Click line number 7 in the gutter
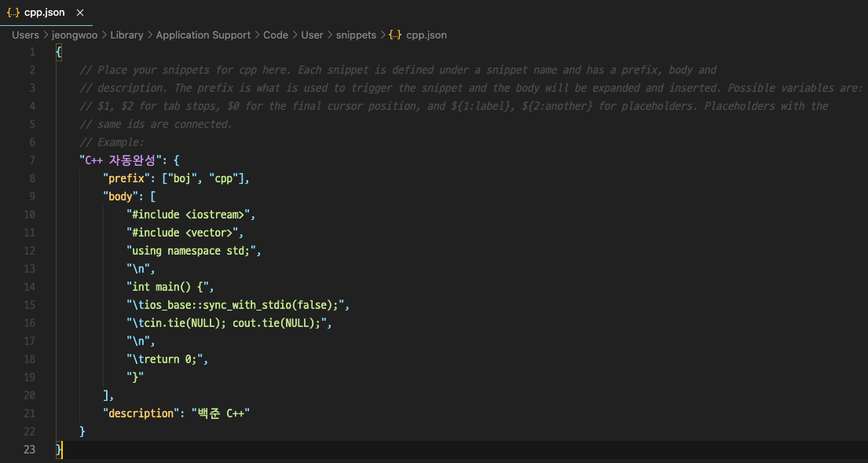This screenshot has height=463, width=868. click(32, 160)
